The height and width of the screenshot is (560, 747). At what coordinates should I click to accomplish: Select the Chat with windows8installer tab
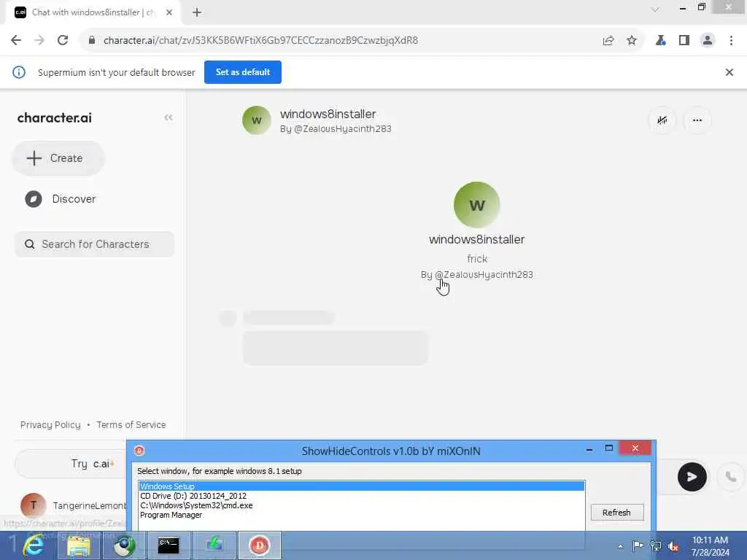(93, 12)
